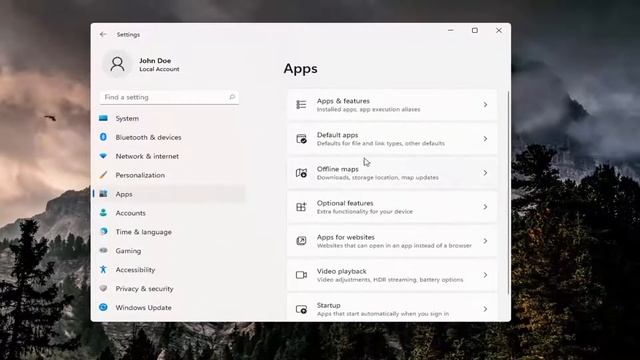The image size is (640, 360).
Task: Open Optional features title
Action: pyautogui.click(x=345, y=203)
